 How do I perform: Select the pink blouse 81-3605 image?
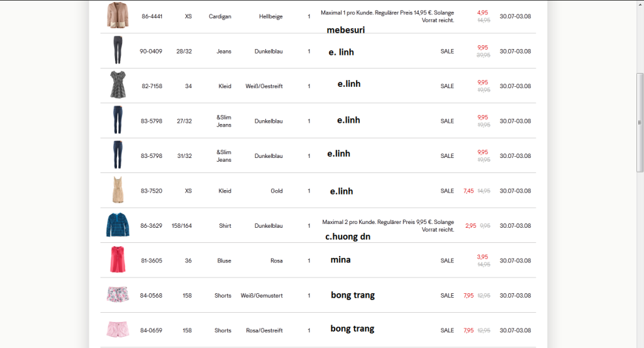[118, 260]
